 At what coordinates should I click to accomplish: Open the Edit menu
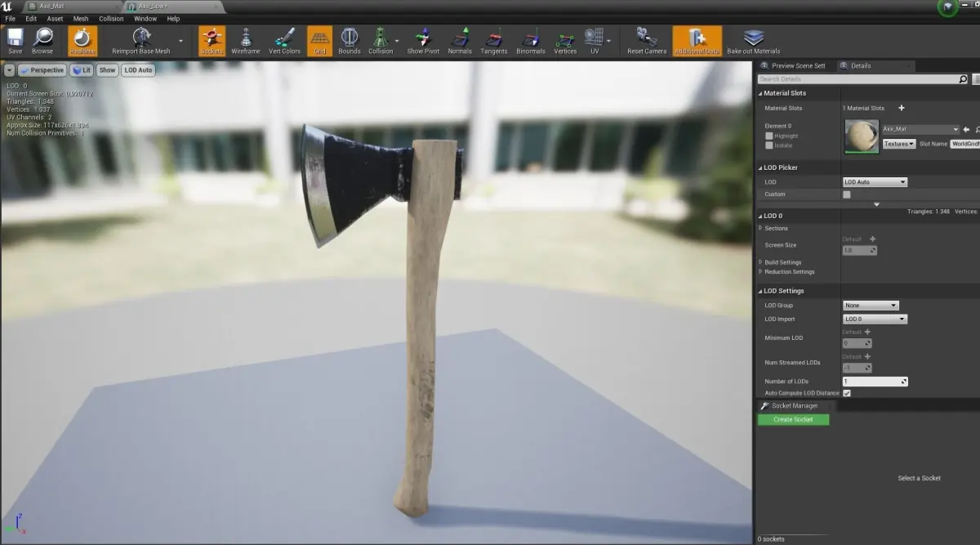(31, 18)
